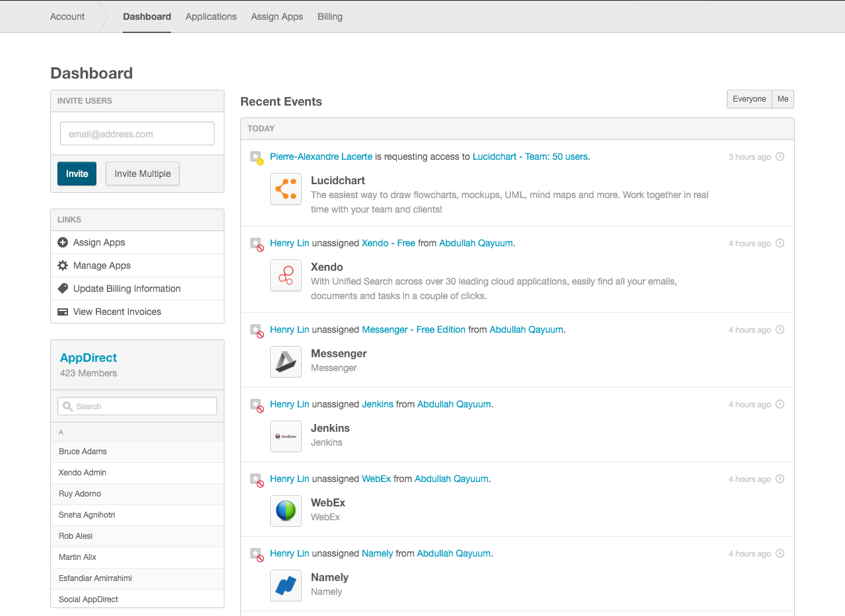The image size is (845, 616).
Task: Select member Esfandiar Amirrahimi
Action: click(x=137, y=578)
